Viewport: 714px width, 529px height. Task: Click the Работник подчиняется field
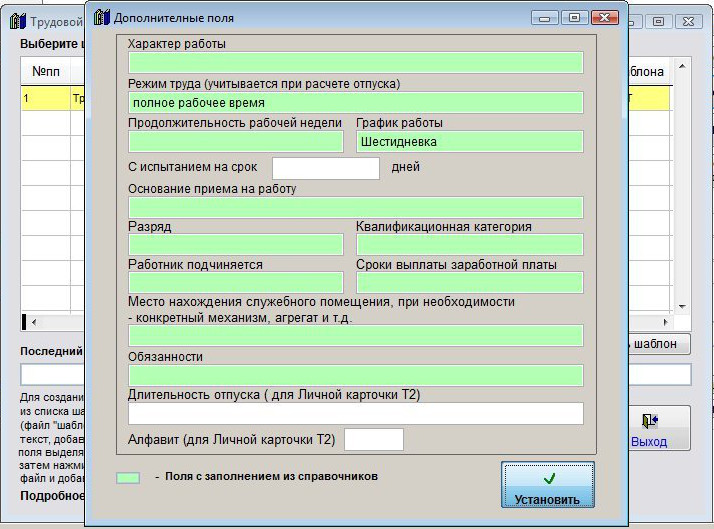point(236,283)
